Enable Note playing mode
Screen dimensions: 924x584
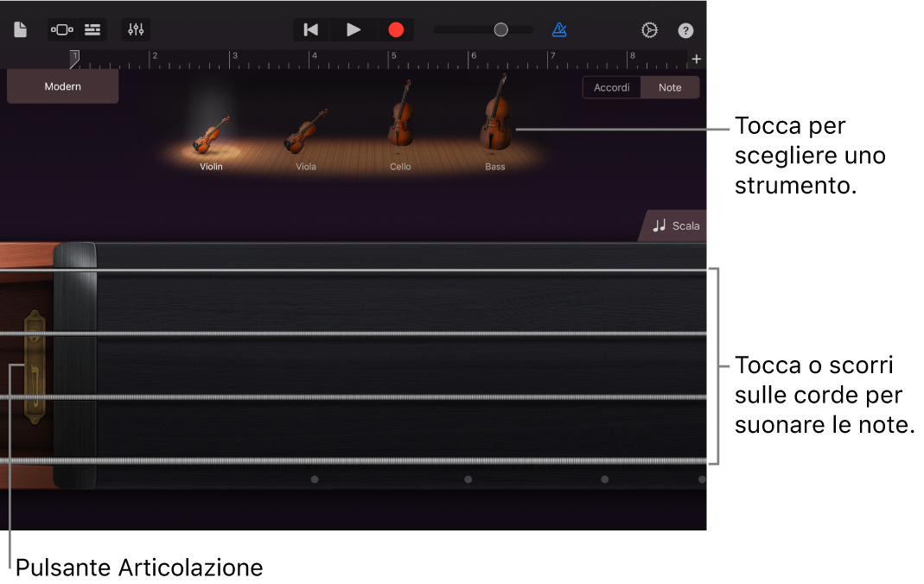pos(670,87)
